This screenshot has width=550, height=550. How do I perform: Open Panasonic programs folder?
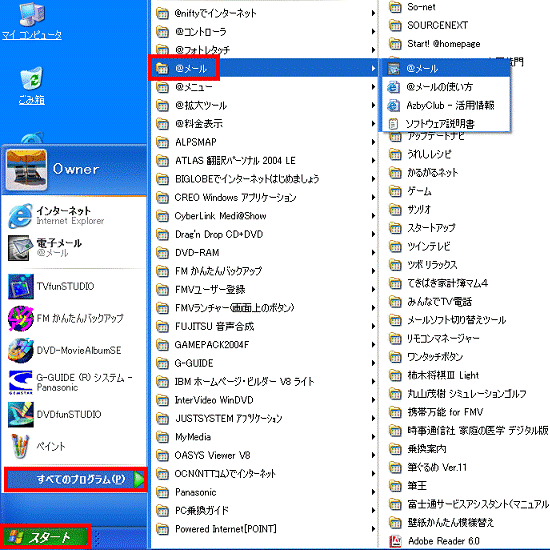point(265,492)
